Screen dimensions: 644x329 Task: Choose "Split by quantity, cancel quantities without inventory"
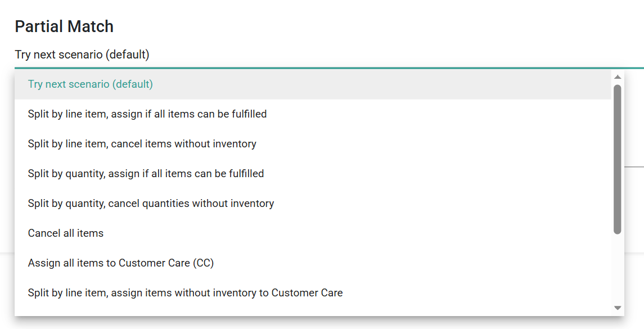[x=151, y=203]
